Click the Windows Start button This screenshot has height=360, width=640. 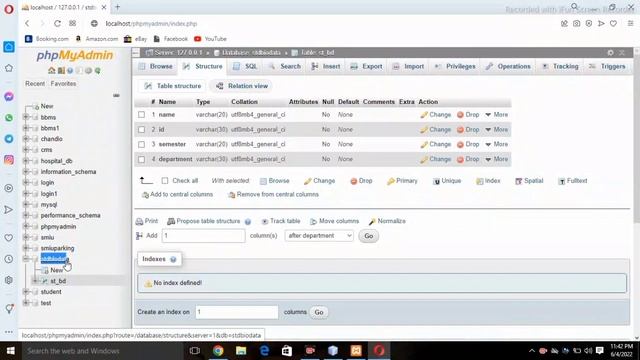(11, 351)
